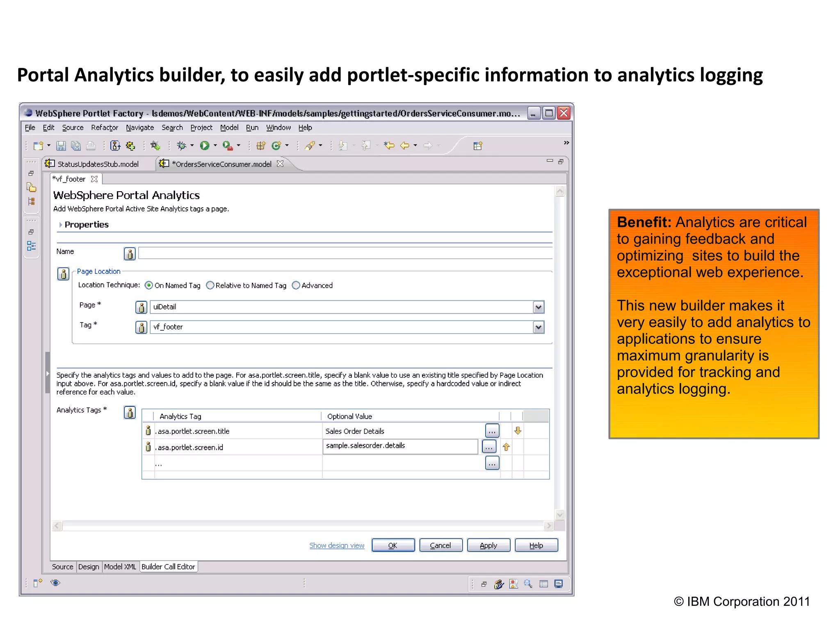840x630 pixels.
Task: Select the asa.portlet.screen.title tag cell
Action: click(238, 431)
